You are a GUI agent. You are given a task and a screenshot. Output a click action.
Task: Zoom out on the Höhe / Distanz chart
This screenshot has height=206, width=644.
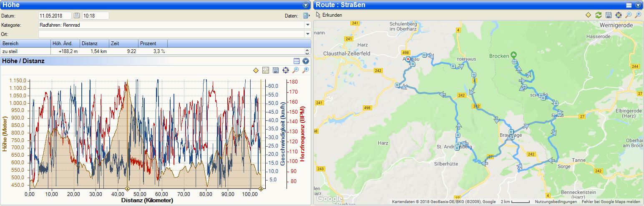point(296,70)
